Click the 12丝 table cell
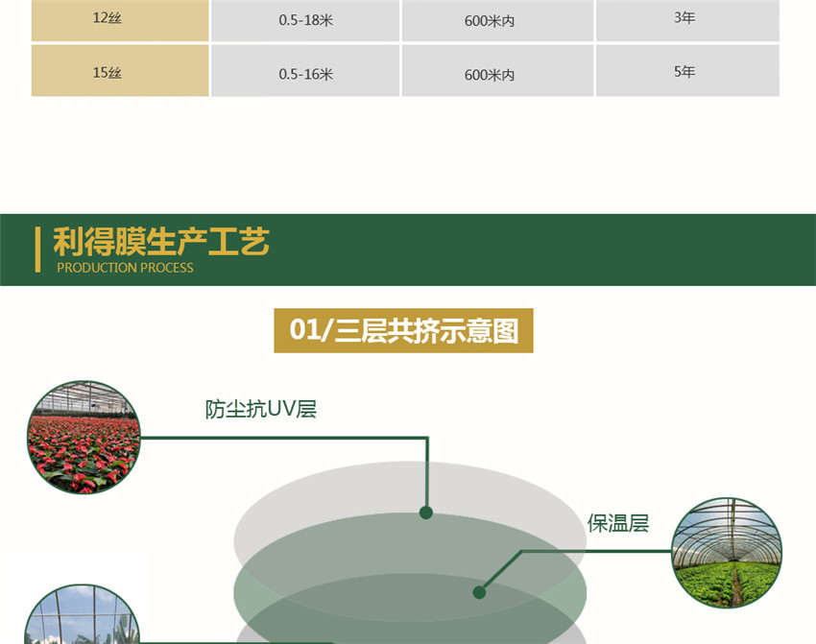This screenshot has width=816, height=644. (120, 20)
